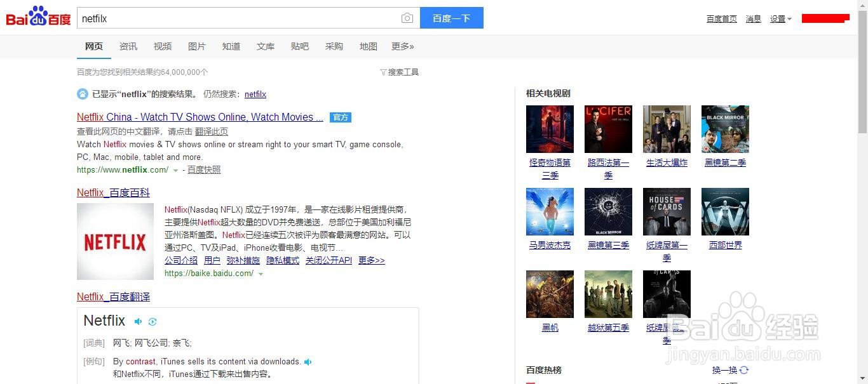This screenshot has width=868, height=384.
Task: Click the https://baike.baidu.com/ green URL
Action: pos(209,273)
